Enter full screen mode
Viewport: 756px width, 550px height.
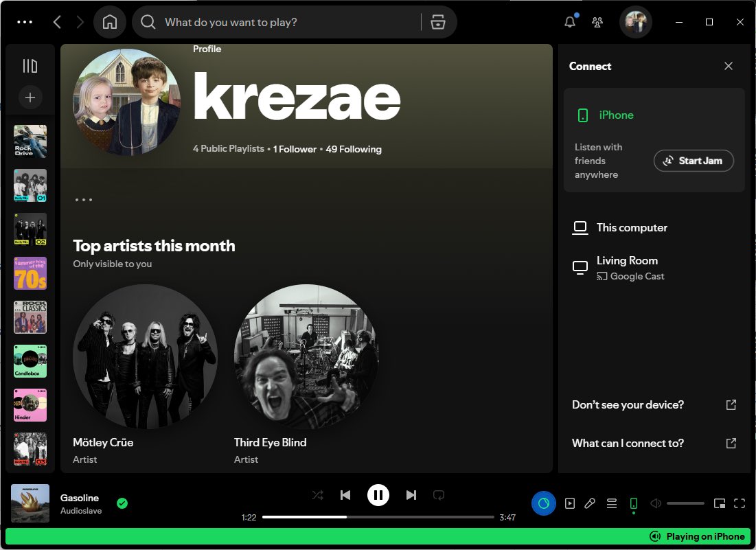coord(740,504)
